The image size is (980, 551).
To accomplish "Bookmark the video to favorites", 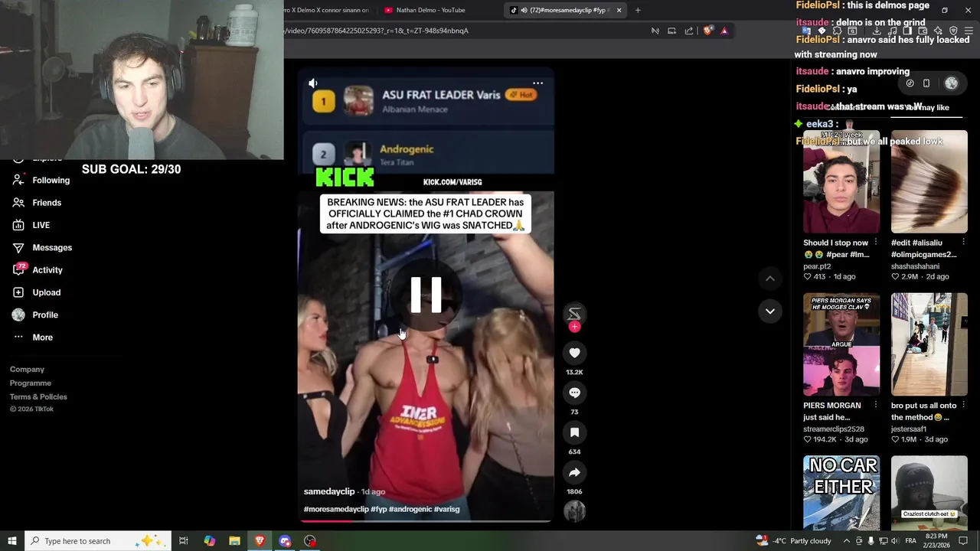I will pyautogui.click(x=574, y=432).
